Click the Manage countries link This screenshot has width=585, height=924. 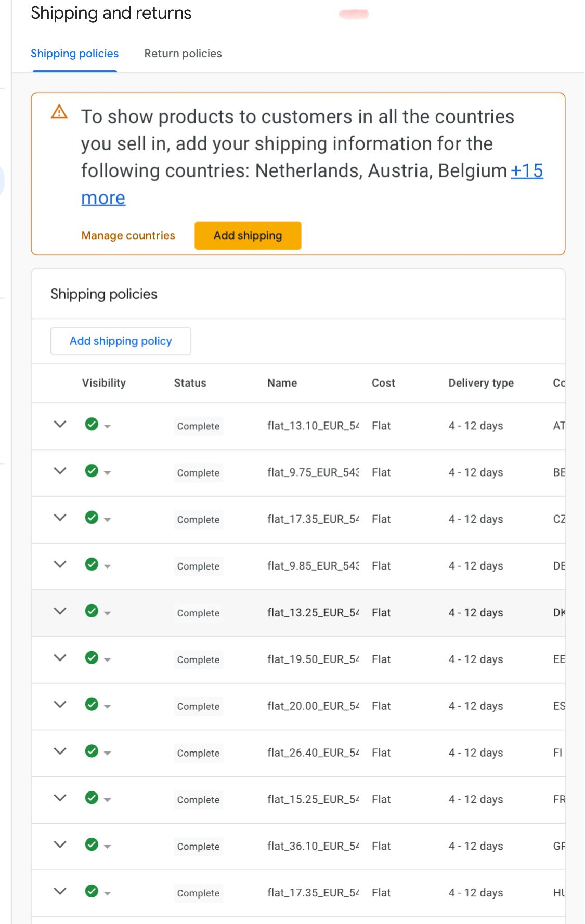click(128, 236)
